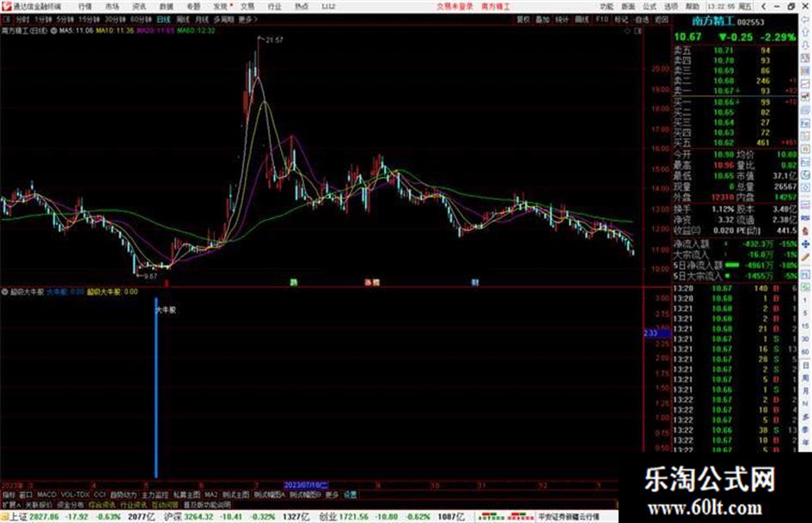Open the 综合资讯 tab
Image resolution: width=812 pixels, height=523 pixels.
pyautogui.click(x=102, y=504)
